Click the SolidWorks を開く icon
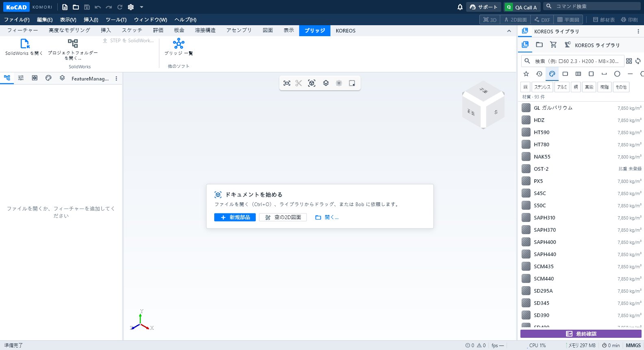Viewport: 644px width, 350px height. 24,43
